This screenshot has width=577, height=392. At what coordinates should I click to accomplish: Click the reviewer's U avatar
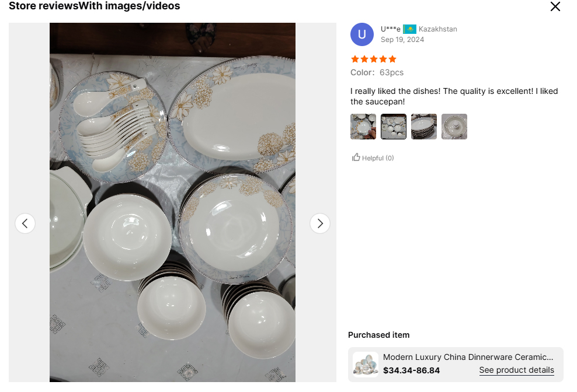pyautogui.click(x=362, y=34)
